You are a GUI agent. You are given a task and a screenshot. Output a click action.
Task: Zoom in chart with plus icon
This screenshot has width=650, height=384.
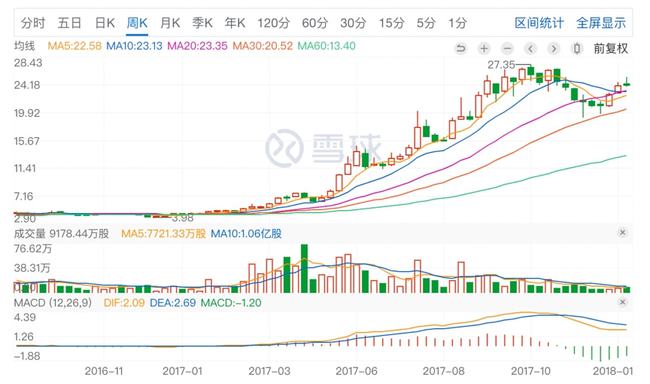(x=484, y=49)
